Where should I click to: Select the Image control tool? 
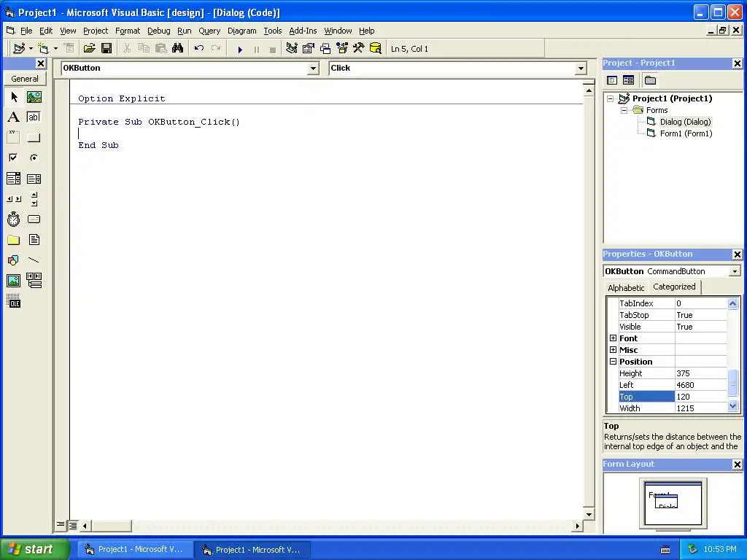14,281
